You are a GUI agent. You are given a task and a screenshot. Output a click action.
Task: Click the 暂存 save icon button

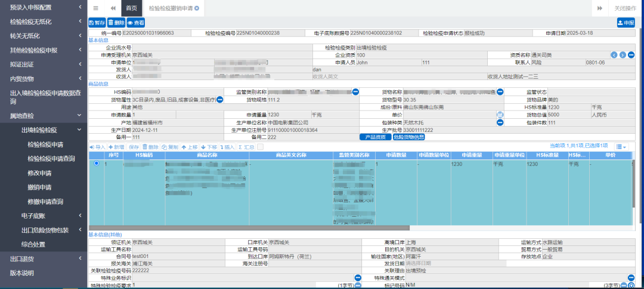tap(97, 23)
